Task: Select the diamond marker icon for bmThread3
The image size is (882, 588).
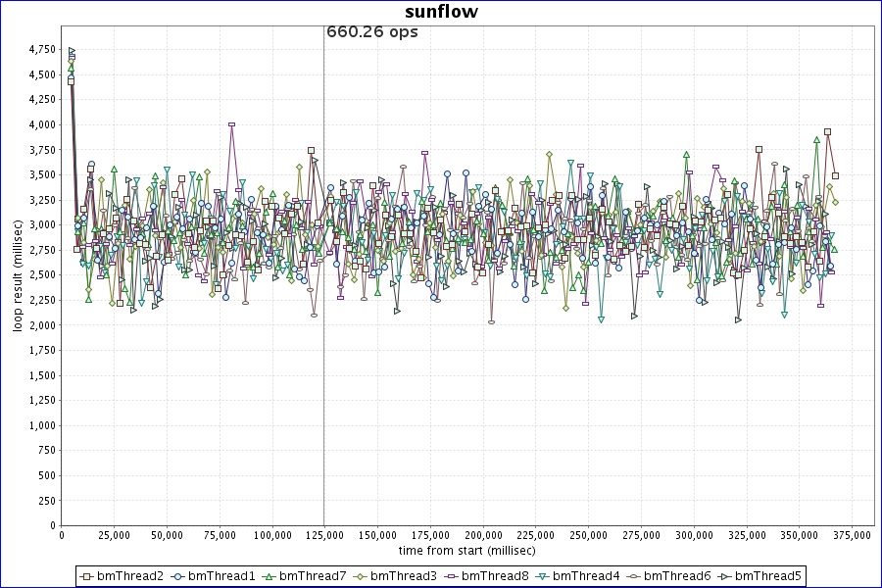Action: (360, 576)
